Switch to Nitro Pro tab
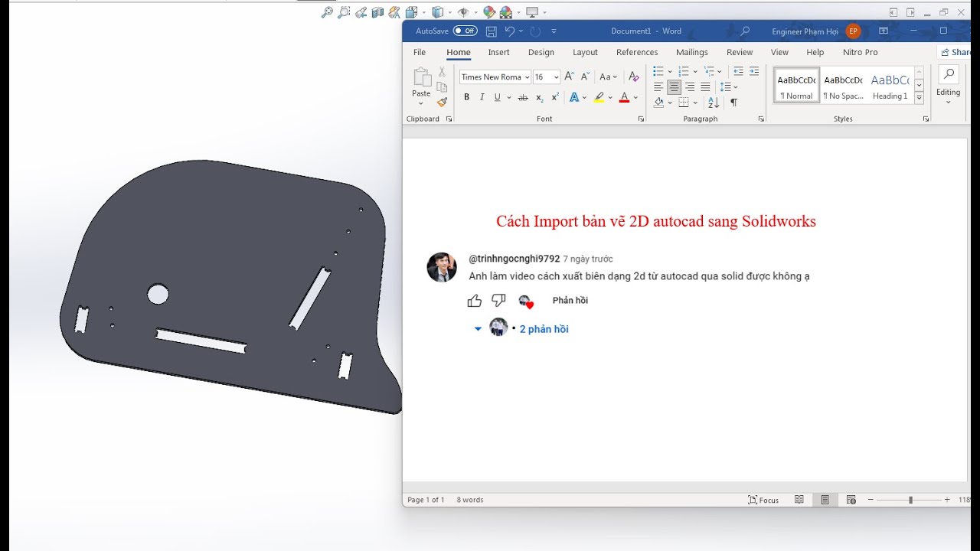Viewport: 980px width, 551px height. [x=860, y=52]
